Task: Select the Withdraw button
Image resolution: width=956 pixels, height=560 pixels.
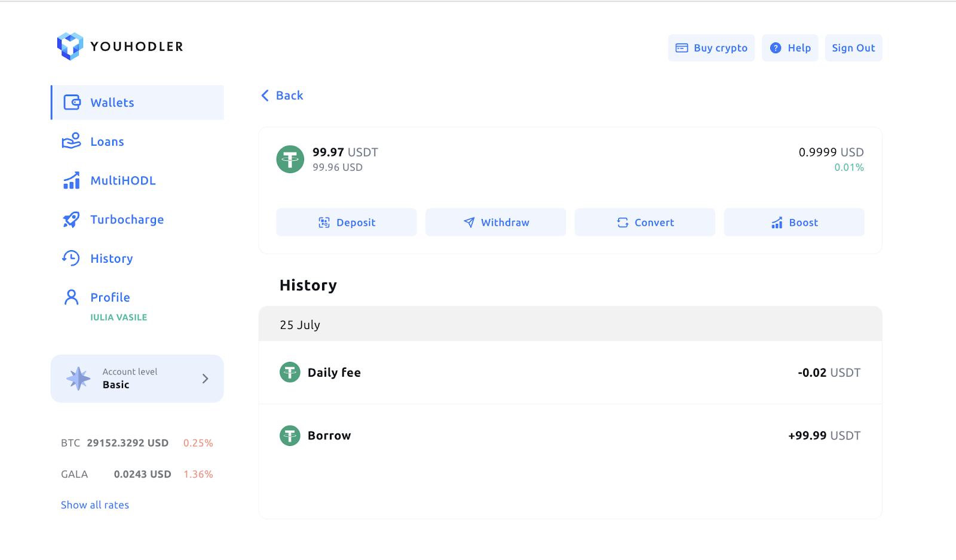Action: click(496, 222)
